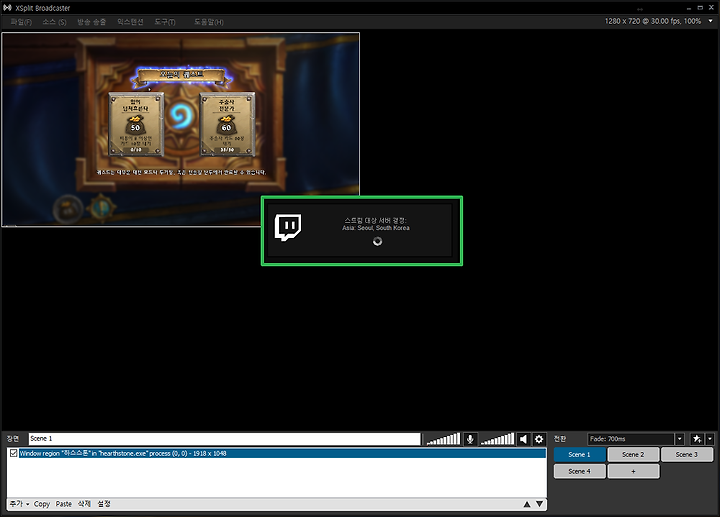Open the 파일(F) menu
This screenshot has height=517, width=720.
point(21,22)
